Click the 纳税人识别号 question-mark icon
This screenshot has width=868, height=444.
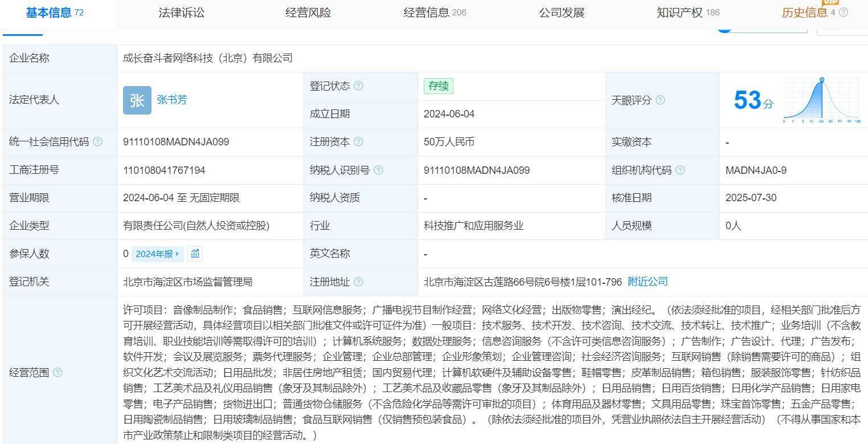point(379,170)
